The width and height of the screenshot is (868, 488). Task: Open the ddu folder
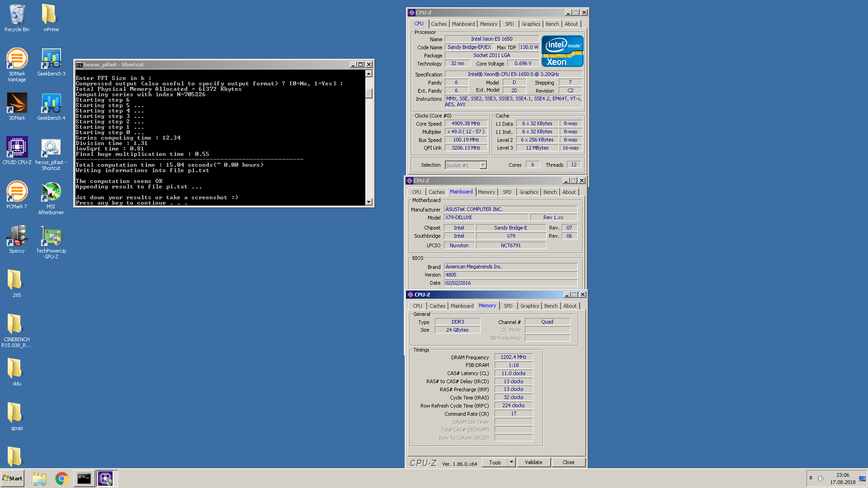[17, 372]
